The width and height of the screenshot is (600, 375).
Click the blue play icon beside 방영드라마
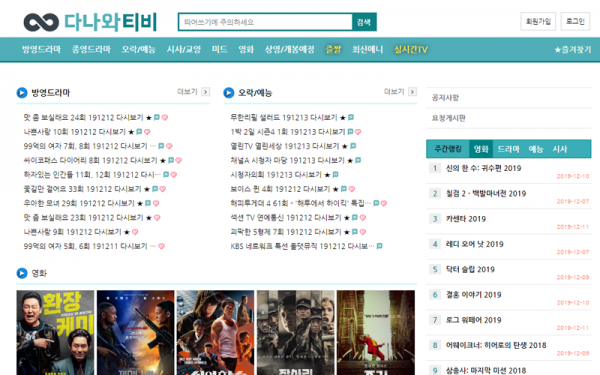pos(22,93)
